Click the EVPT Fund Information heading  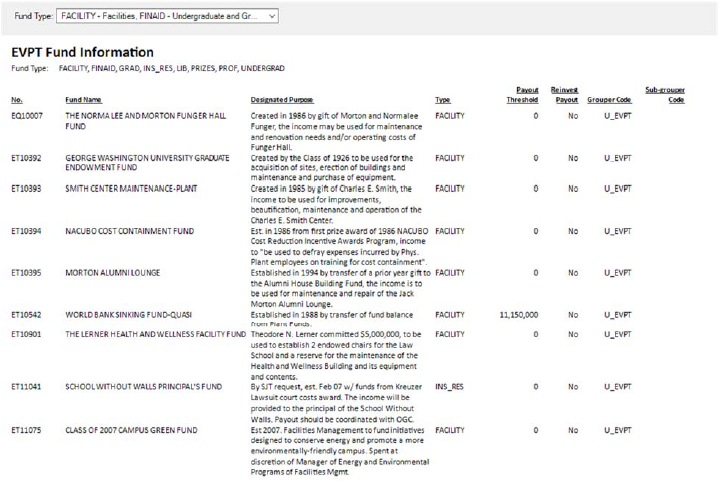(x=82, y=52)
